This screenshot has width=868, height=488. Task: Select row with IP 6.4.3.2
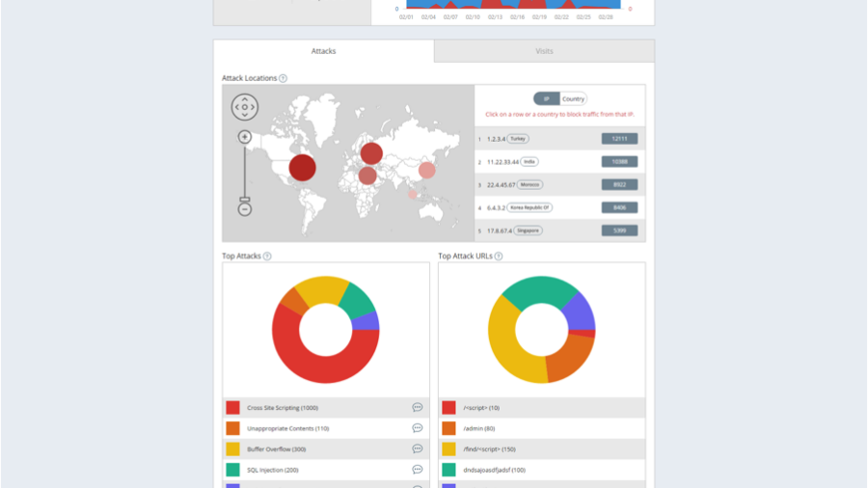(x=559, y=207)
